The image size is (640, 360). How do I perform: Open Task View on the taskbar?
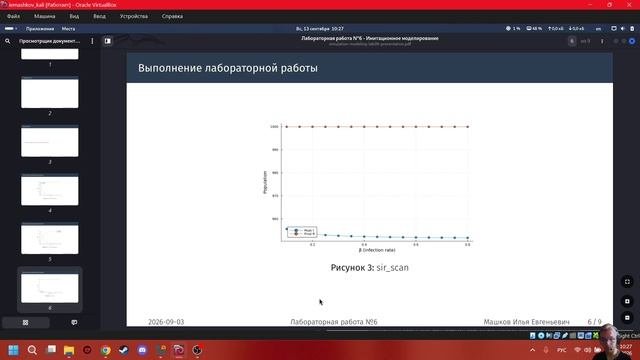(51, 350)
